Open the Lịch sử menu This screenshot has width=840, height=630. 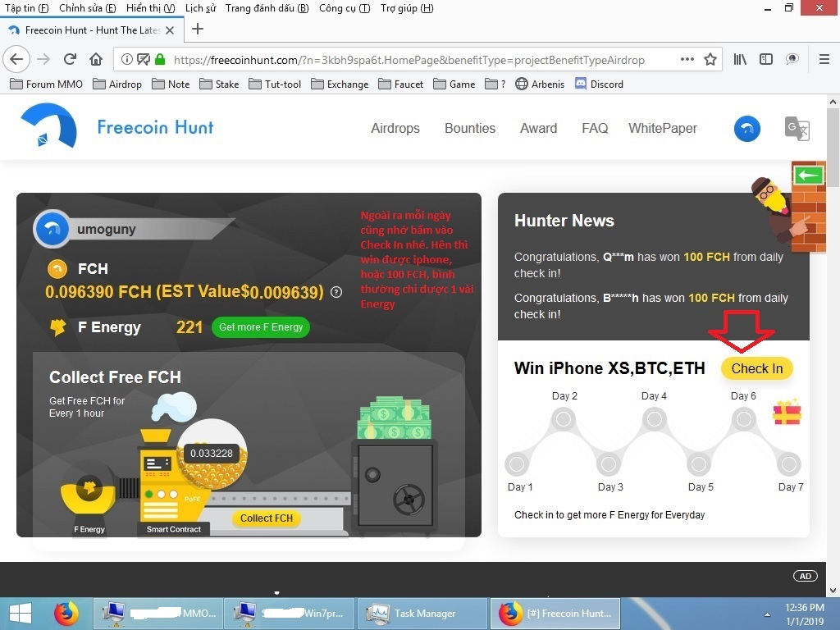[x=200, y=8]
